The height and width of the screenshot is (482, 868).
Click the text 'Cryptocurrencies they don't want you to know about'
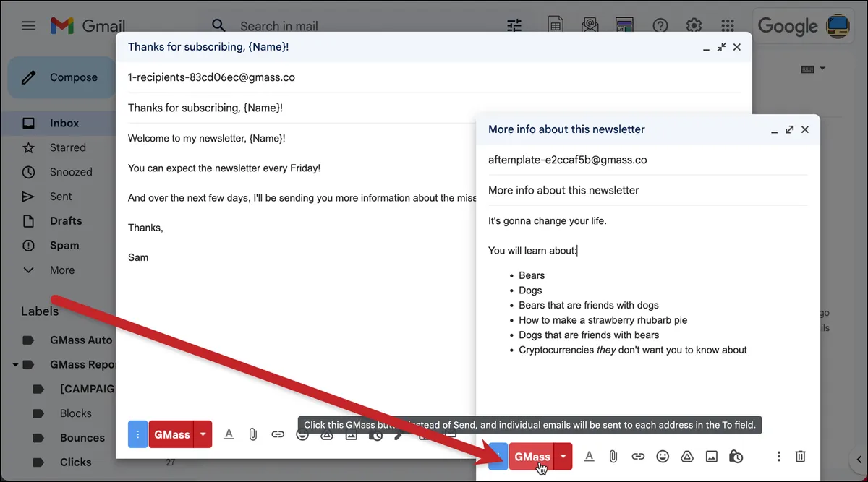pos(633,350)
